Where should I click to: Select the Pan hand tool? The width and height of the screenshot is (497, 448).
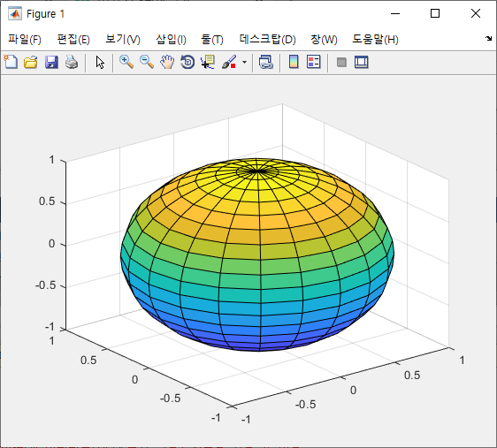(x=167, y=62)
